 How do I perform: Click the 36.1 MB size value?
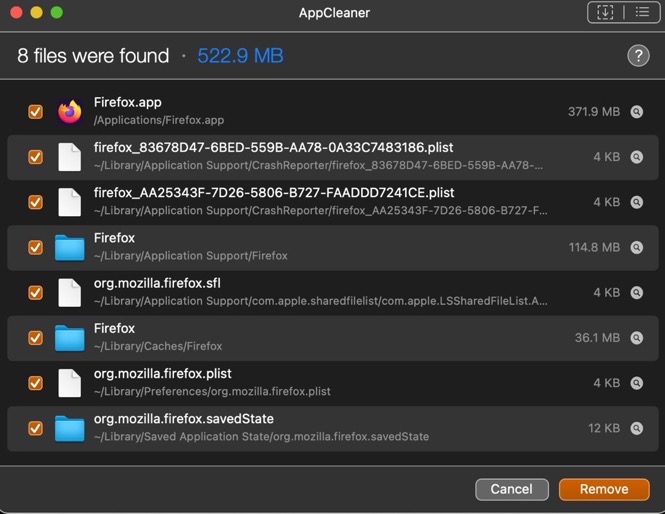click(597, 338)
